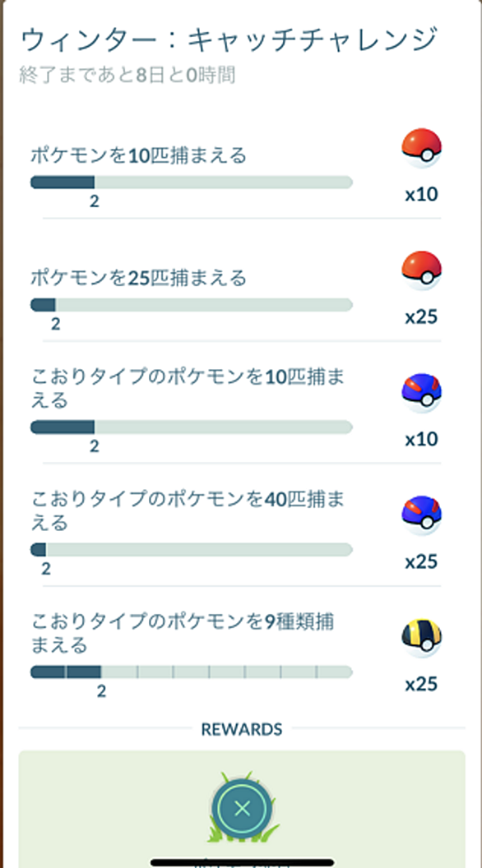This screenshot has width=482, height=868.
Task: Tap the ポケモンを10匹捕まえる task label
Action: pos(138,155)
